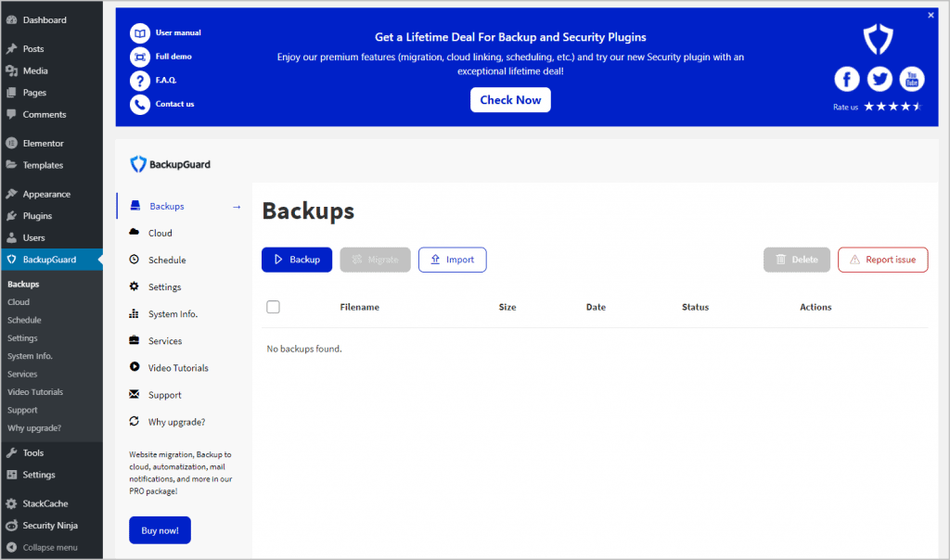The width and height of the screenshot is (950, 560).
Task: Open Users in WordPress menu
Action: click(52, 238)
